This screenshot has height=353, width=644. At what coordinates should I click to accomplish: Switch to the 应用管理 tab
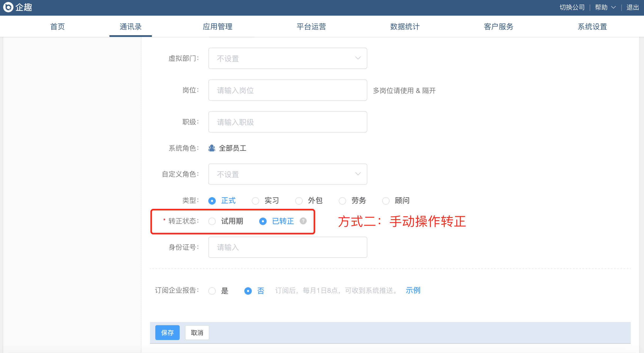[218, 27]
